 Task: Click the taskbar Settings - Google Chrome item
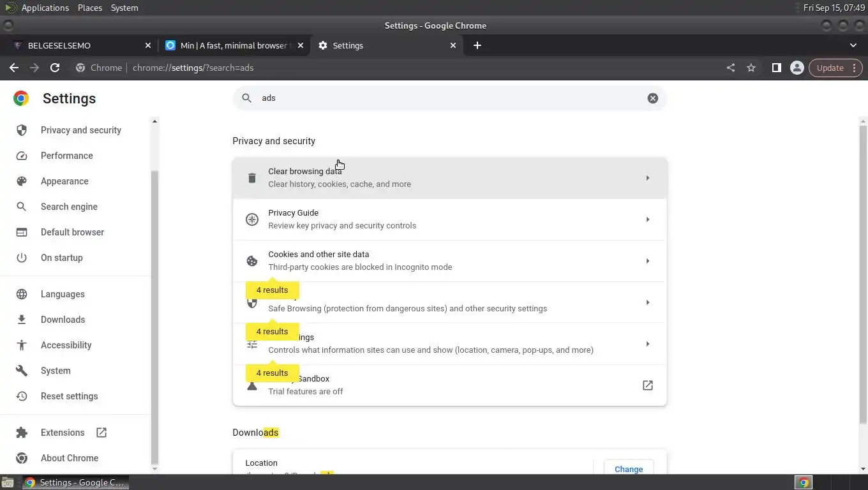[x=76, y=482]
